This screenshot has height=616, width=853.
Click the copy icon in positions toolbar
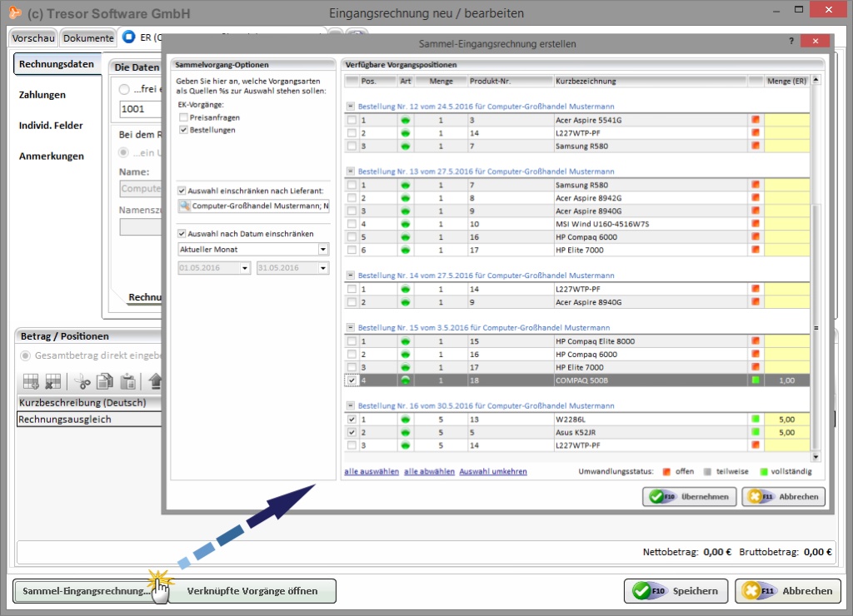click(105, 382)
